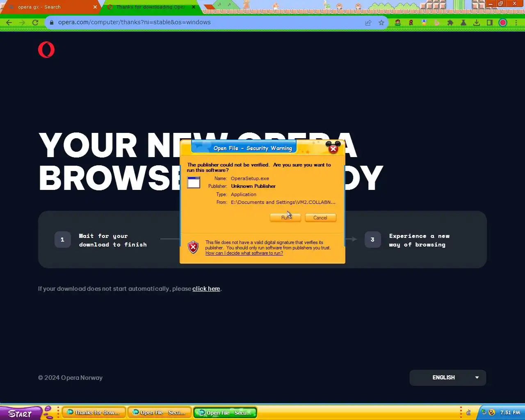Click the share page icon in address bar
The image size is (525, 420).
click(x=368, y=23)
